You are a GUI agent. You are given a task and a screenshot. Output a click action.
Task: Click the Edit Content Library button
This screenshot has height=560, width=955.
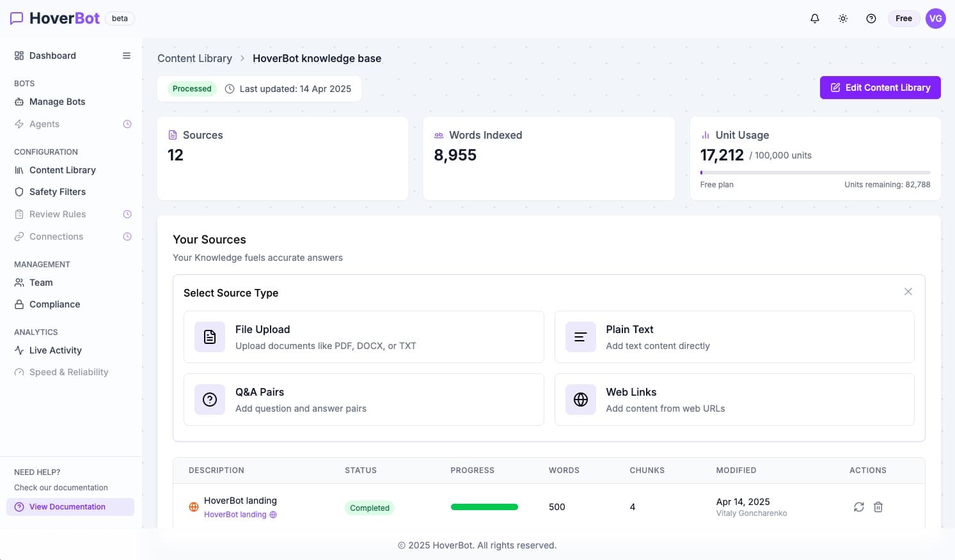(x=880, y=88)
